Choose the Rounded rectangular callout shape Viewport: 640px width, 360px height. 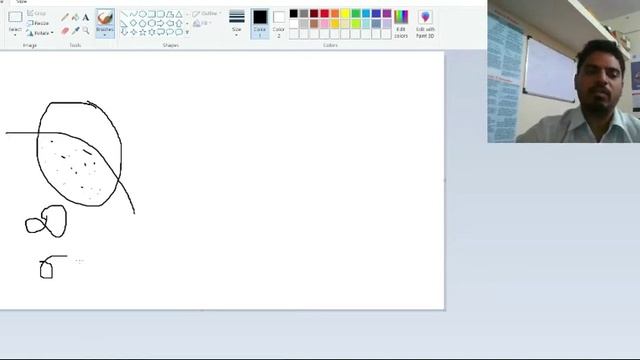[x=161, y=32]
